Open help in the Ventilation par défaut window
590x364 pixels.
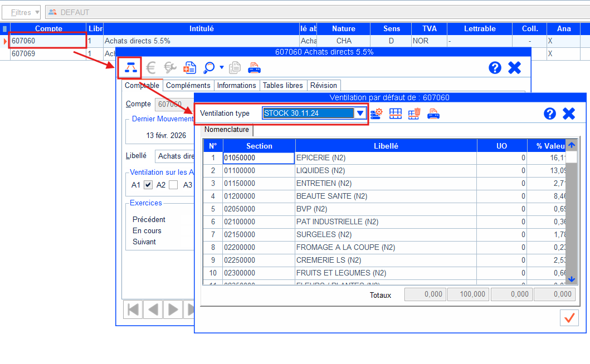(x=549, y=114)
